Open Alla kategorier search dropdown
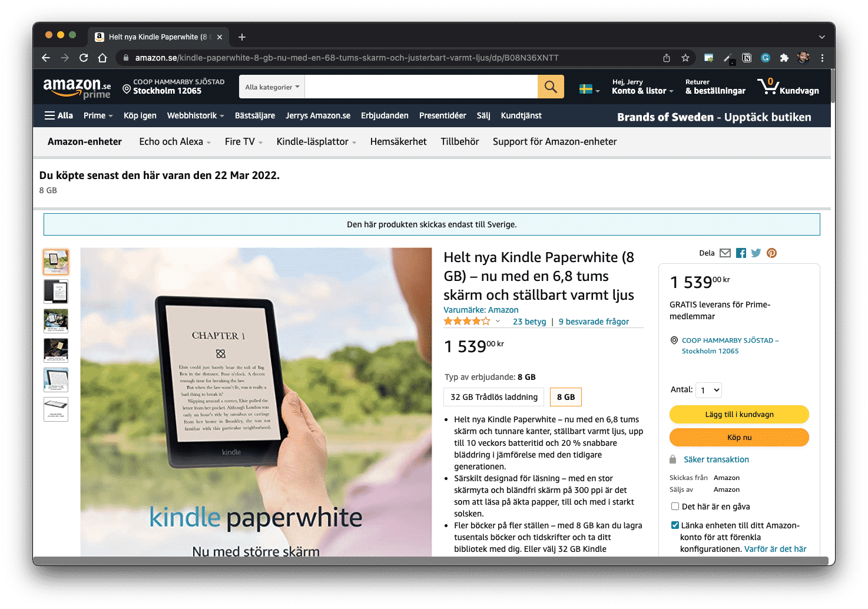Screen dimensions: 868x609 pos(272,87)
